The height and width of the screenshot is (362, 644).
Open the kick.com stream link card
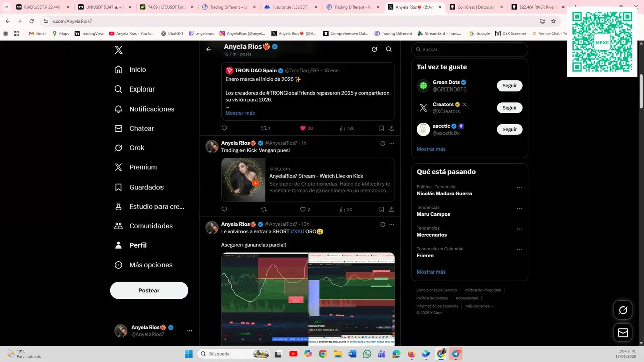tap(308, 180)
